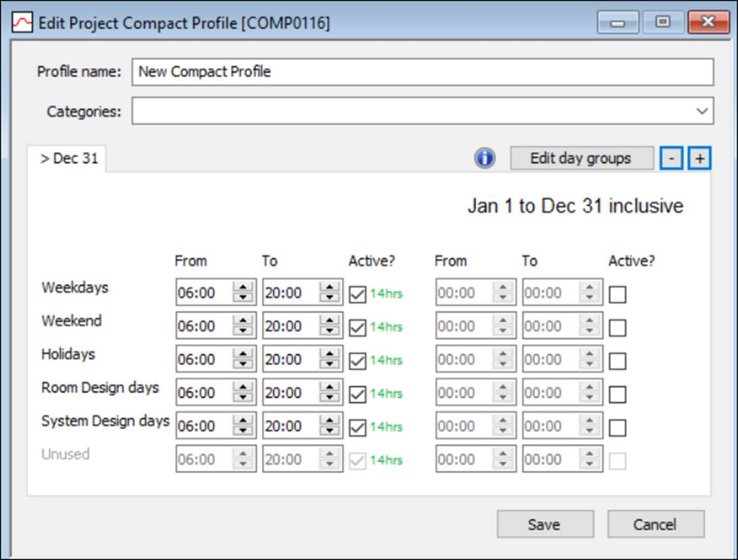Click the Room Design days label
Screen dimensions: 738x560
pos(100,387)
